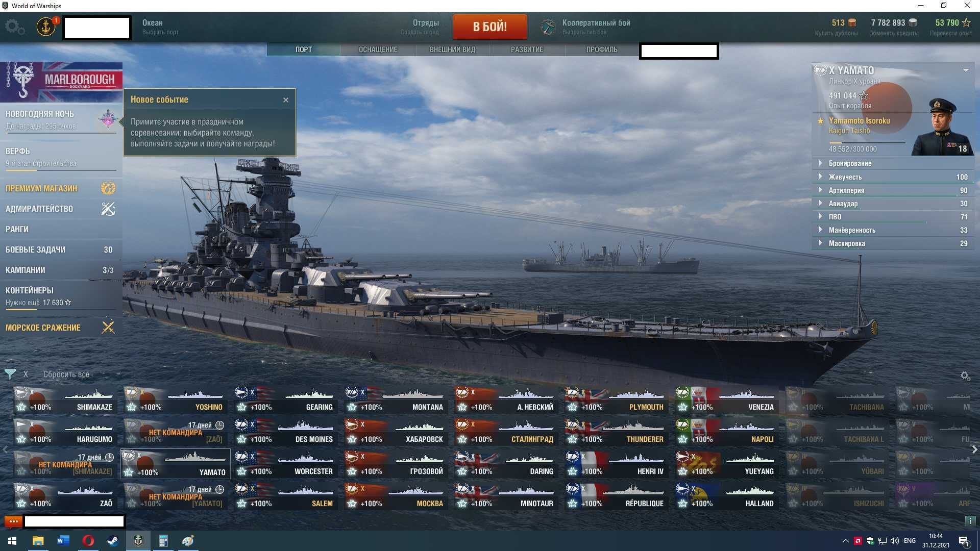Image resolution: width=980 pixels, height=551 pixels.
Task: Click the New Year Night event icon
Action: point(108,119)
